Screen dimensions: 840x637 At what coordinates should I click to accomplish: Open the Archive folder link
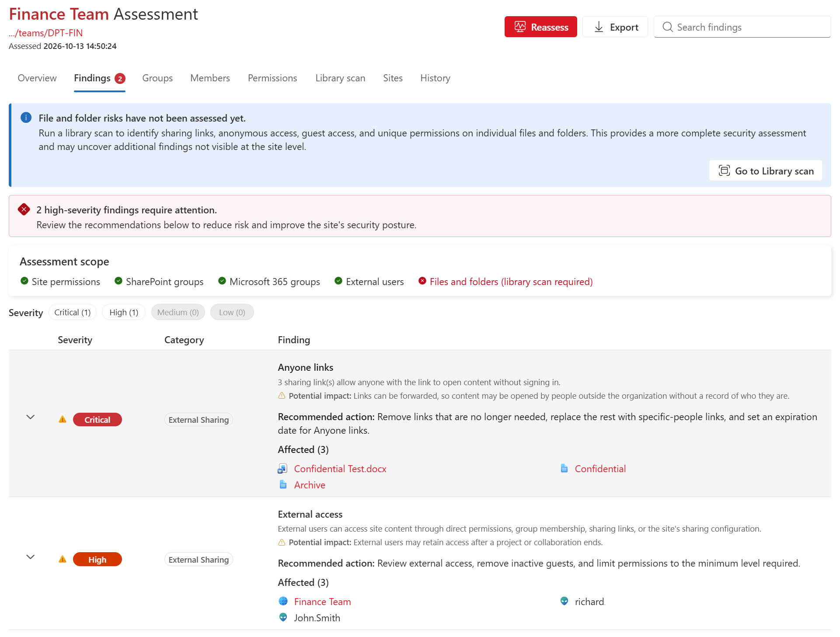coord(310,485)
